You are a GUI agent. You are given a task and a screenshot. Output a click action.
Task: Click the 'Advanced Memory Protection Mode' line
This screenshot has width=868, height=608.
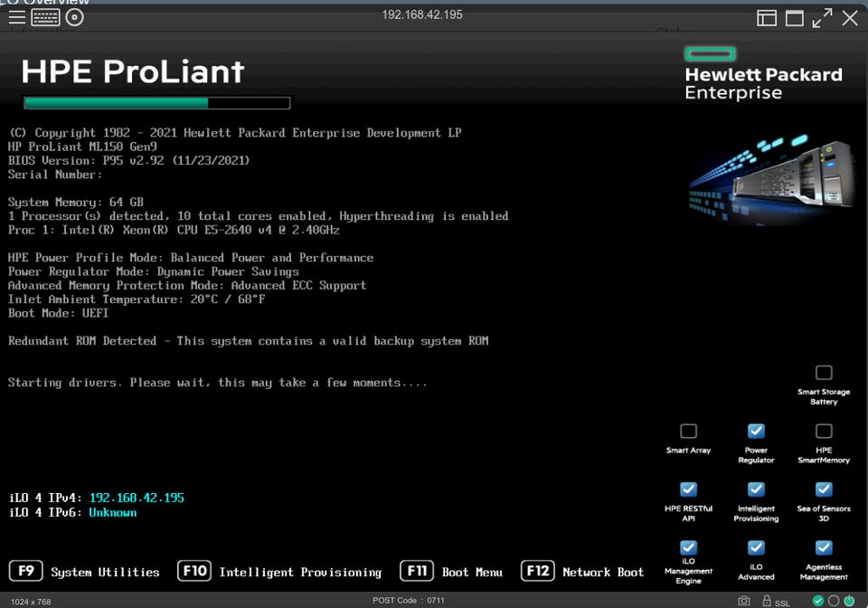pos(187,286)
